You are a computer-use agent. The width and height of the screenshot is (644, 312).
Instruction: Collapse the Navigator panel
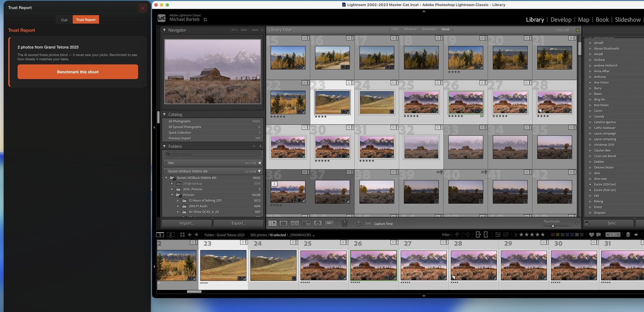pos(164,30)
